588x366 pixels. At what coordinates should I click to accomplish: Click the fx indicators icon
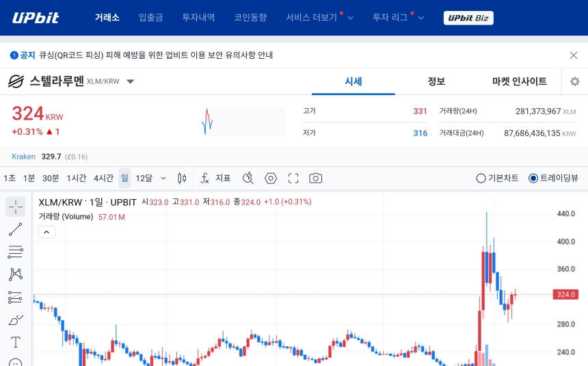pos(204,179)
